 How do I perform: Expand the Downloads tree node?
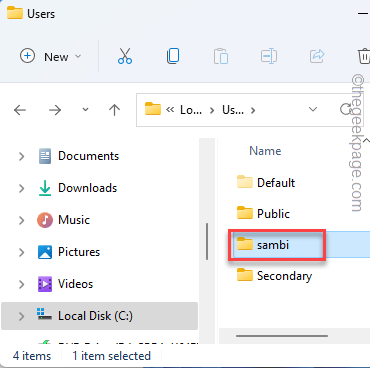tap(22, 188)
